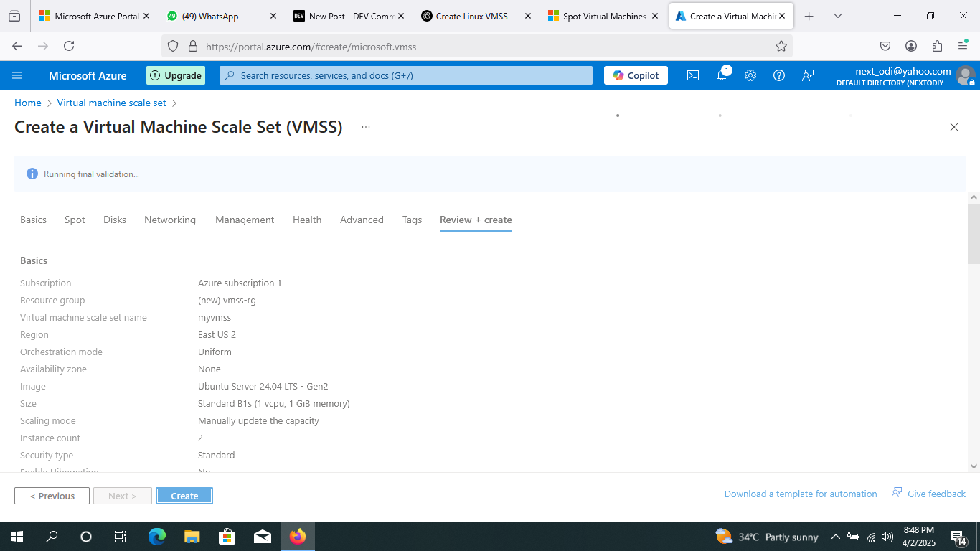Go to the Basics wizard tab

33,220
